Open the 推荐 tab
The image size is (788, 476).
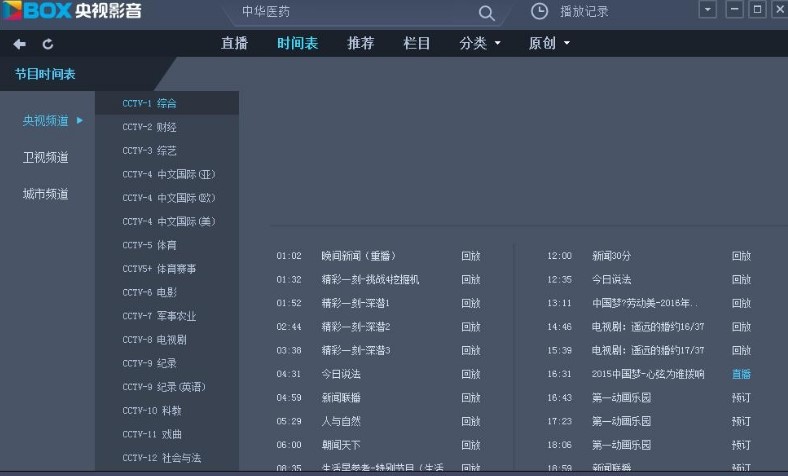coord(361,43)
